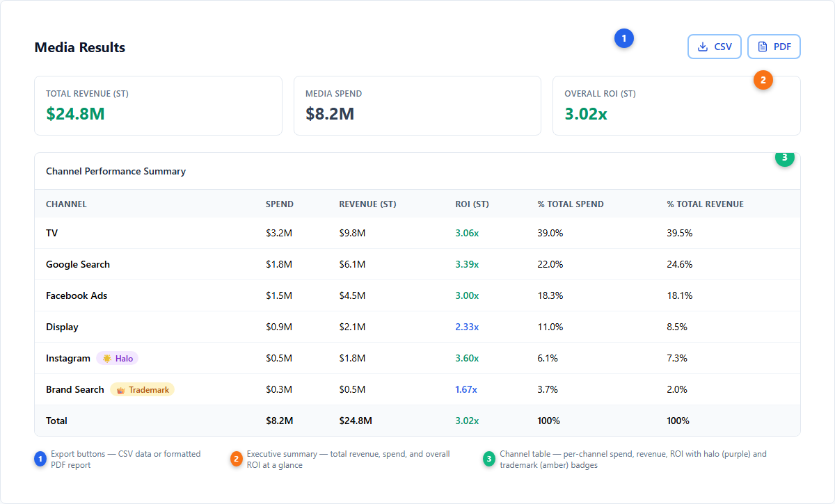
Task: Export data with the CSV button
Action: tap(715, 47)
